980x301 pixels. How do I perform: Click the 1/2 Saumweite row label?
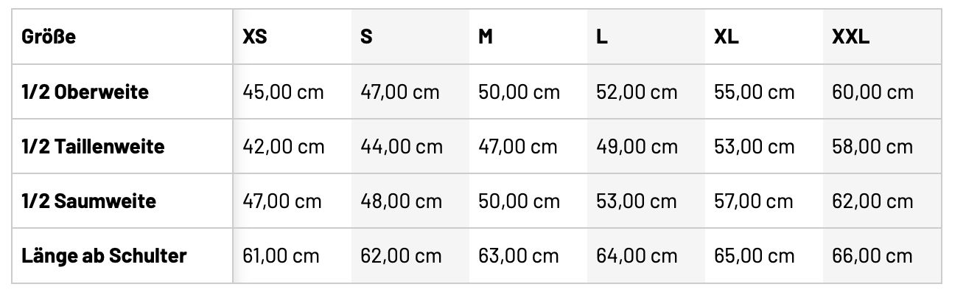tap(88, 201)
